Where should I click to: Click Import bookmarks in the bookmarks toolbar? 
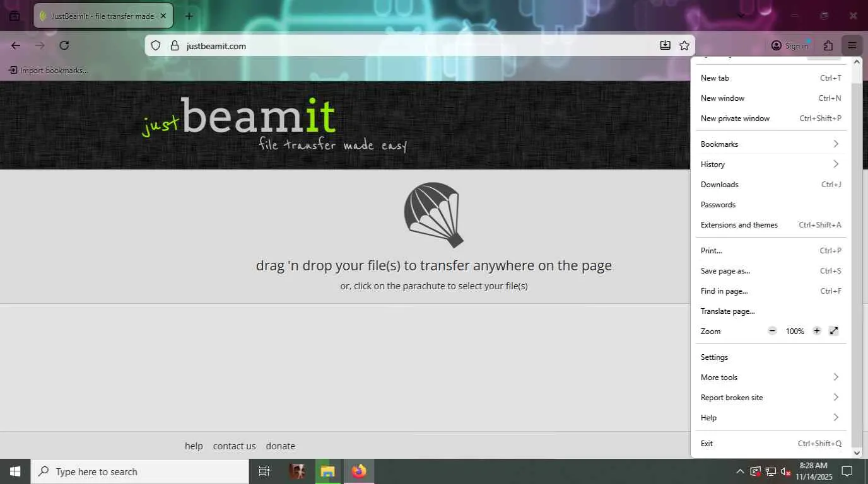pyautogui.click(x=49, y=71)
